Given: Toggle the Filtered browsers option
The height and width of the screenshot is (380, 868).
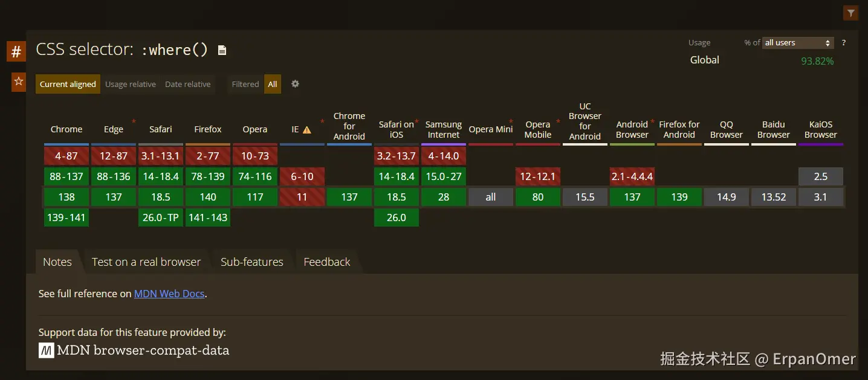Looking at the screenshot, I should [245, 84].
